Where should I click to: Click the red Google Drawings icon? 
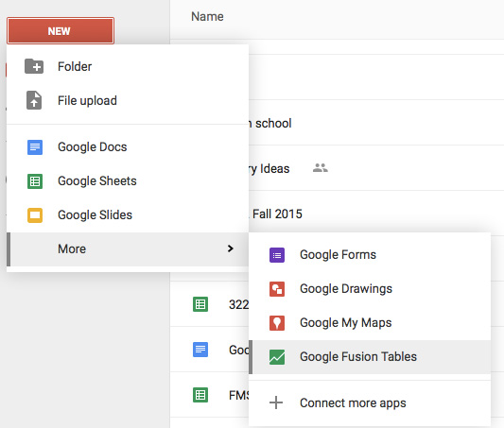pos(277,289)
